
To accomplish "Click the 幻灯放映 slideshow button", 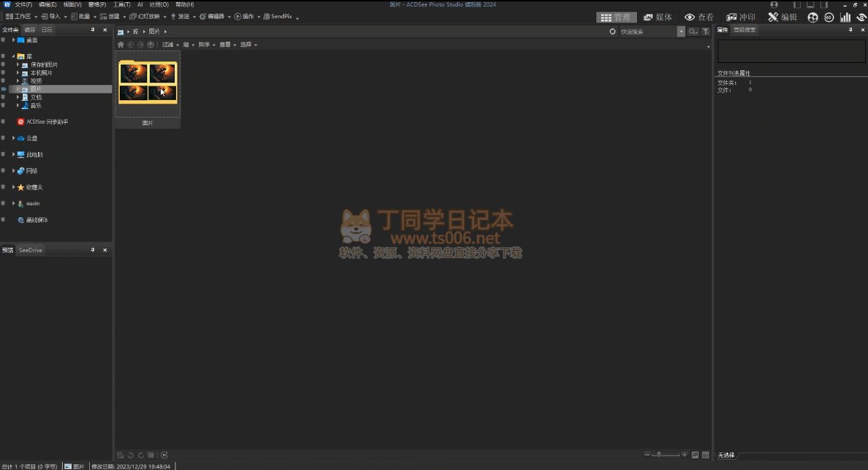I will (148, 16).
